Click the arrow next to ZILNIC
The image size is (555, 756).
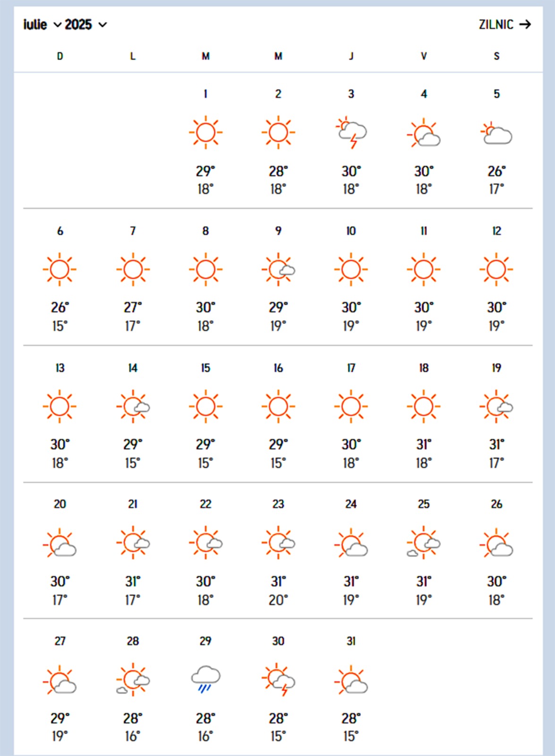[x=525, y=25]
